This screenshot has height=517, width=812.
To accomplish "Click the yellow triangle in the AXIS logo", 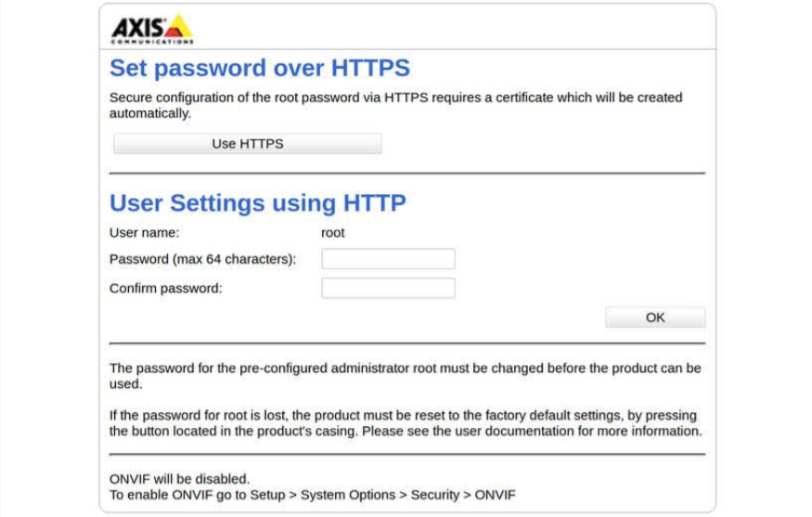I will coord(177,27).
